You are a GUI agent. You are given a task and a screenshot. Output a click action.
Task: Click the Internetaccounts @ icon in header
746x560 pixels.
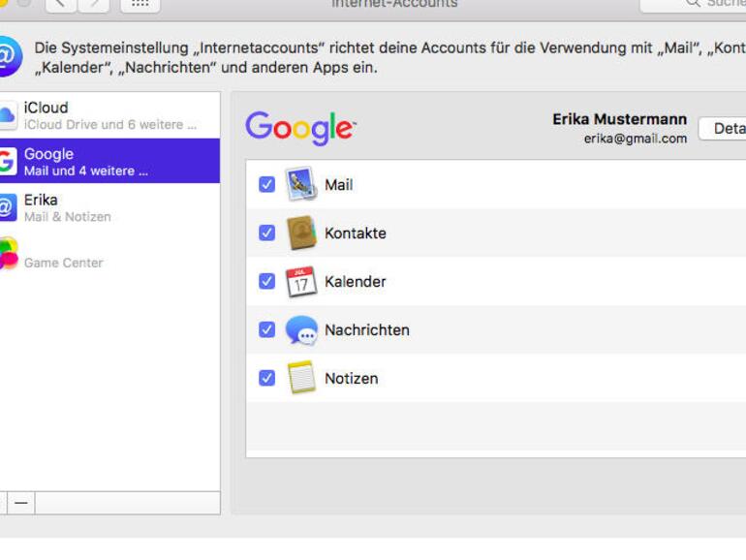(x=10, y=56)
